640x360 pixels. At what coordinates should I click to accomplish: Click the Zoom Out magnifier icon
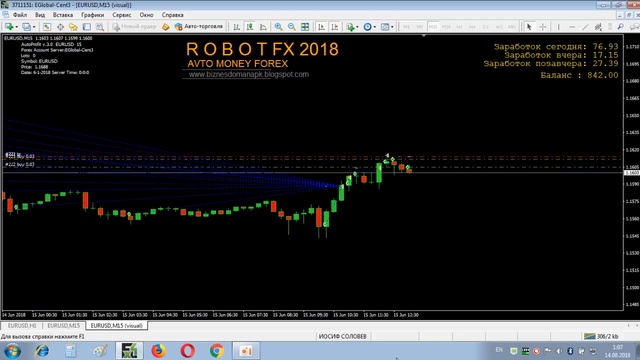point(292,27)
